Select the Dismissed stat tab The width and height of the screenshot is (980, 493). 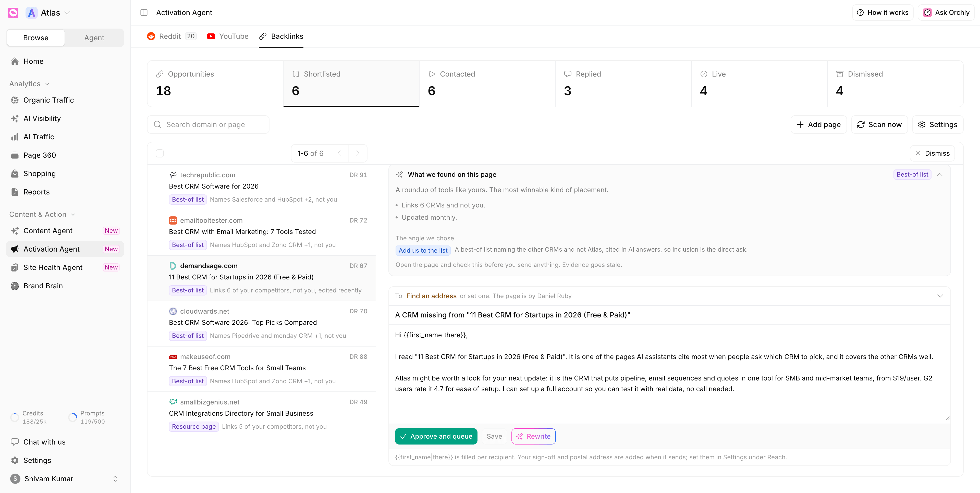coord(895,83)
